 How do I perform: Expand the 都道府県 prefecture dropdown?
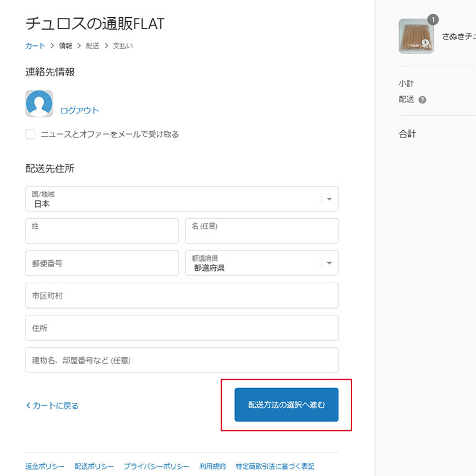(262, 263)
